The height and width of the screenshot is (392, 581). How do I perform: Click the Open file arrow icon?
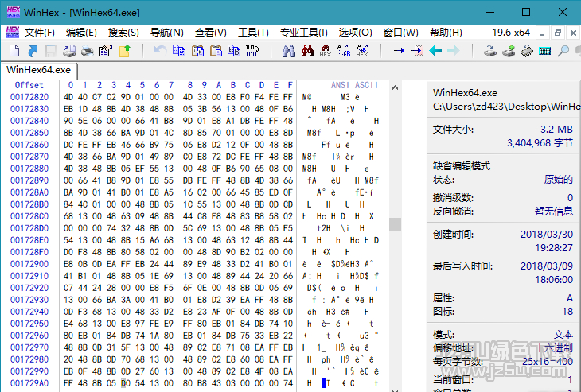click(33, 50)
